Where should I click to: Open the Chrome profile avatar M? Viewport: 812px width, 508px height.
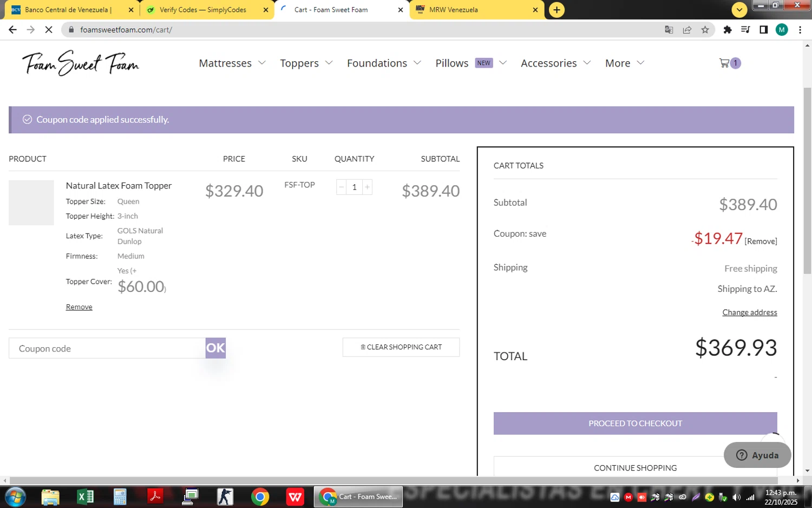click(782, 30)
